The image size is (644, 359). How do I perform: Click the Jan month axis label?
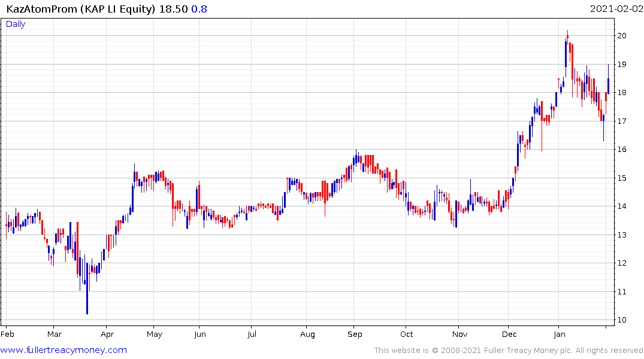pyautogui.click(x=560, y=334)
